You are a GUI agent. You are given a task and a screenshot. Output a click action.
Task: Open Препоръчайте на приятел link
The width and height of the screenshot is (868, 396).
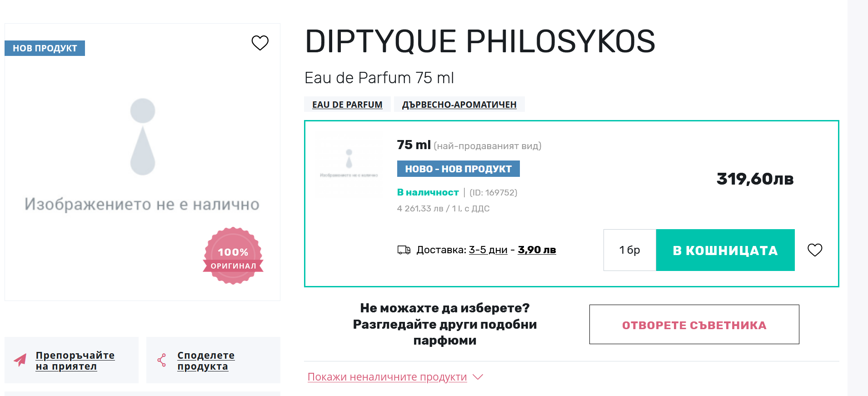(75, 361)
